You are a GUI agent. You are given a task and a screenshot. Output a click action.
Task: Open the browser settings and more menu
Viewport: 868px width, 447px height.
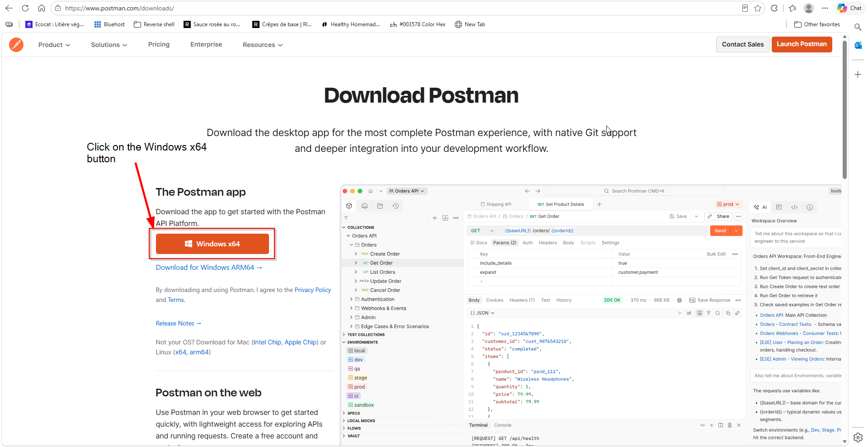pyautogui.click(x=825, y=8)
